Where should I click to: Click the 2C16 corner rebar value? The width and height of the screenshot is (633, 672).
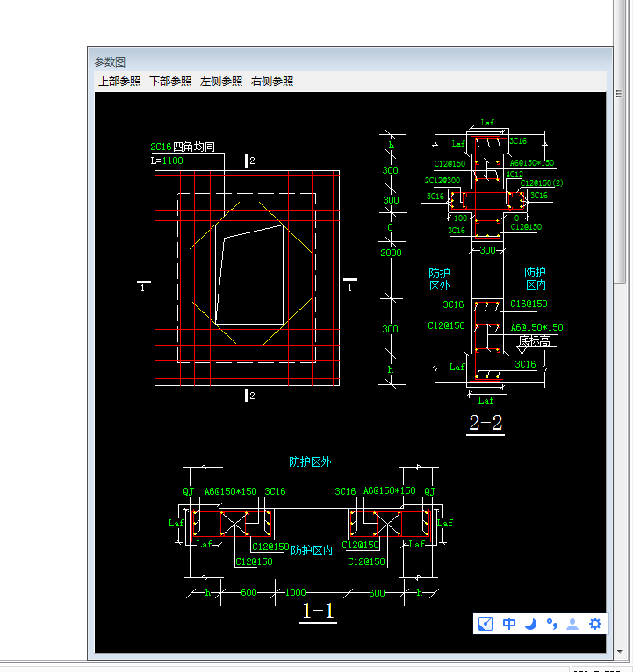161,147
